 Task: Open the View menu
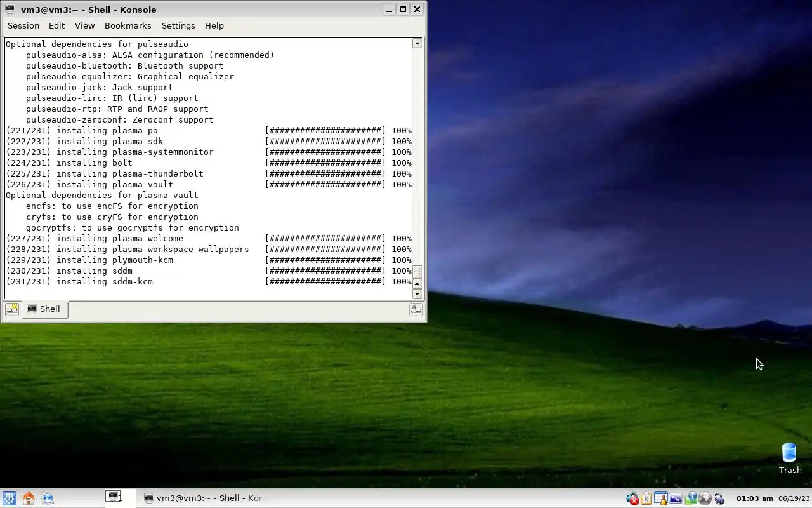coord(84,25)
